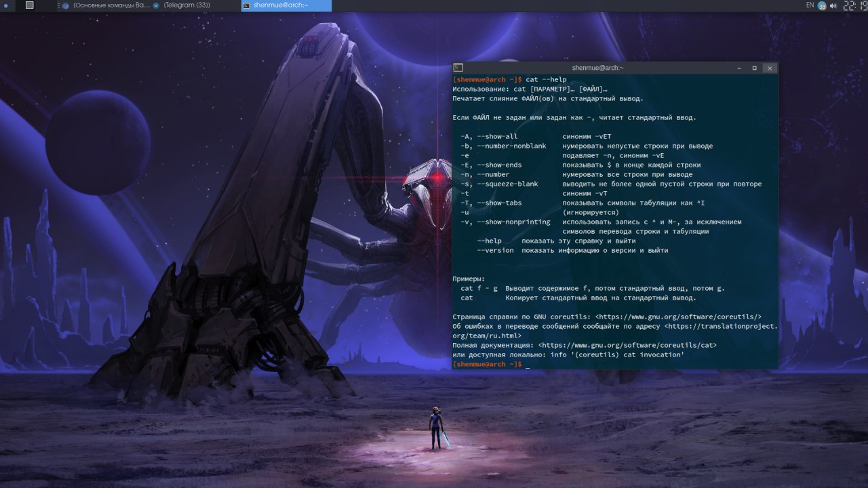Click the '-T, --show-tabs' option text
The width and height of the screenshot is (868, 488).
pos(491,203)
